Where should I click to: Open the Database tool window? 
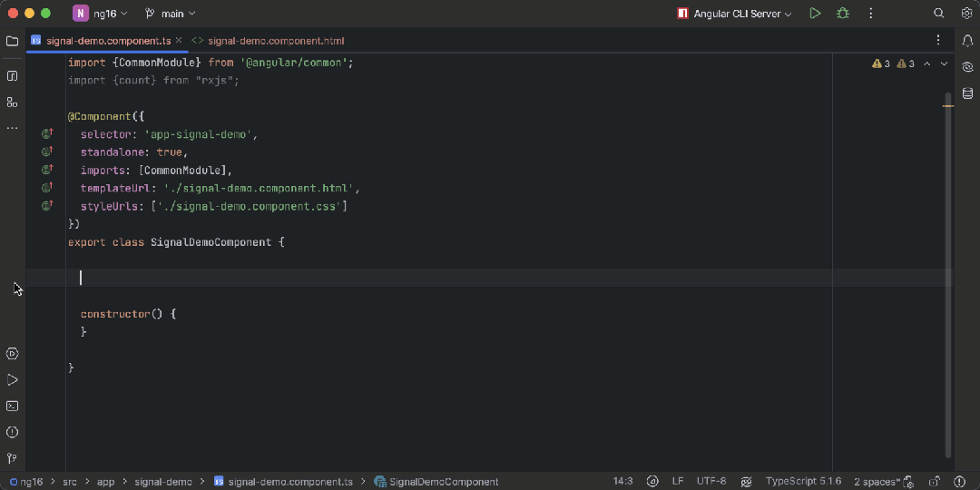967,93
